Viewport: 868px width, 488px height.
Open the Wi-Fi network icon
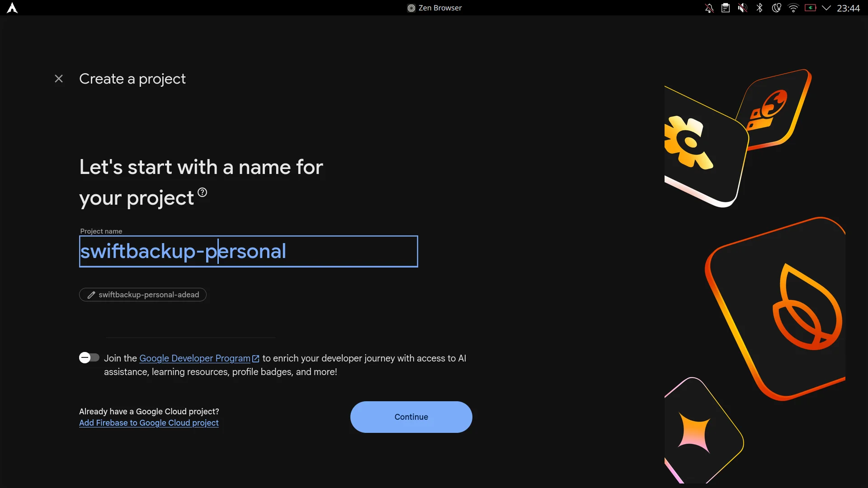click(793, 8)
